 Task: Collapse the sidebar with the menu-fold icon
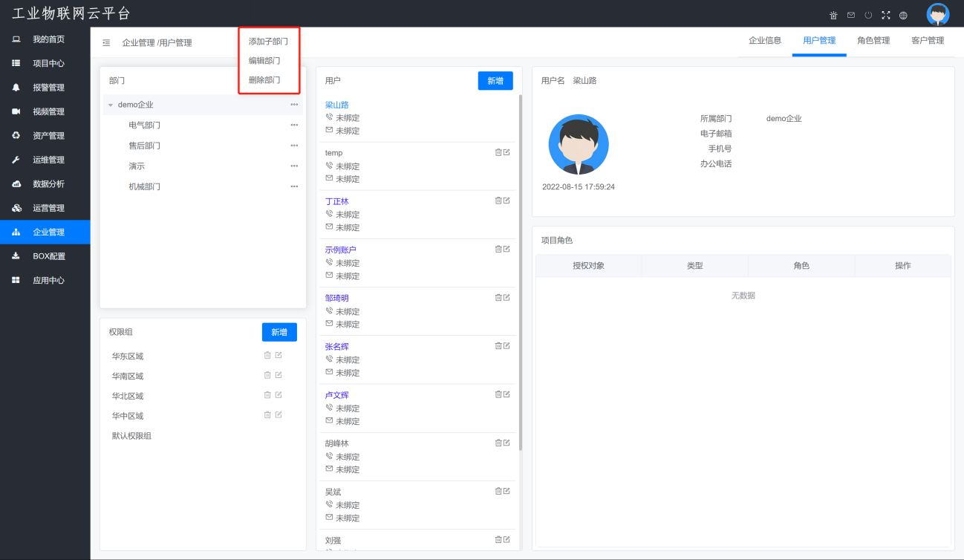(106, 42)
